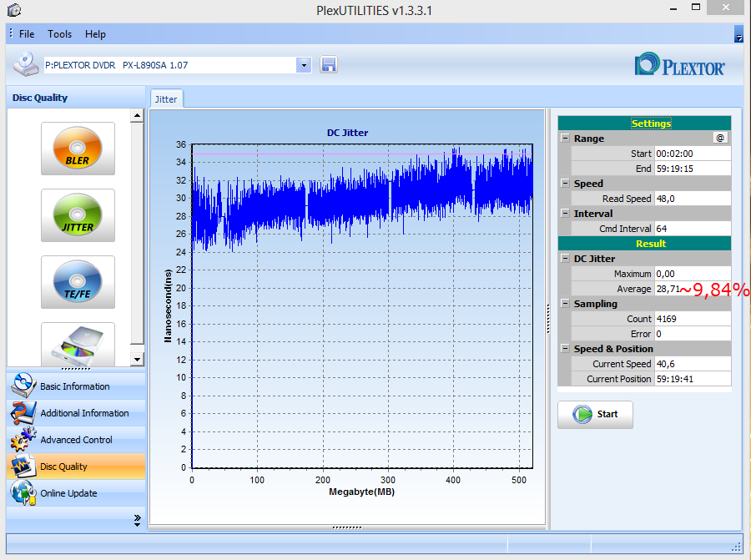751x560 pixels.
Task: Click the Current Position value 59:19:41
Action: pos(693,378)
